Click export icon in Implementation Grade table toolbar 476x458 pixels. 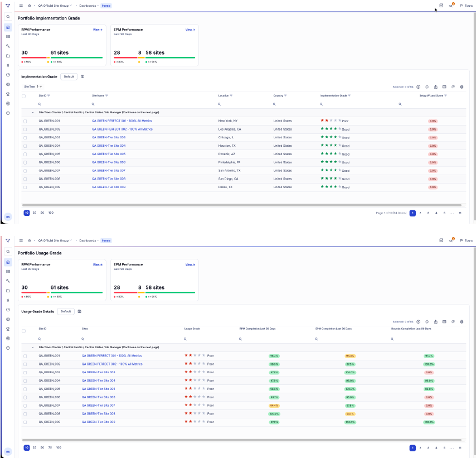436,87
